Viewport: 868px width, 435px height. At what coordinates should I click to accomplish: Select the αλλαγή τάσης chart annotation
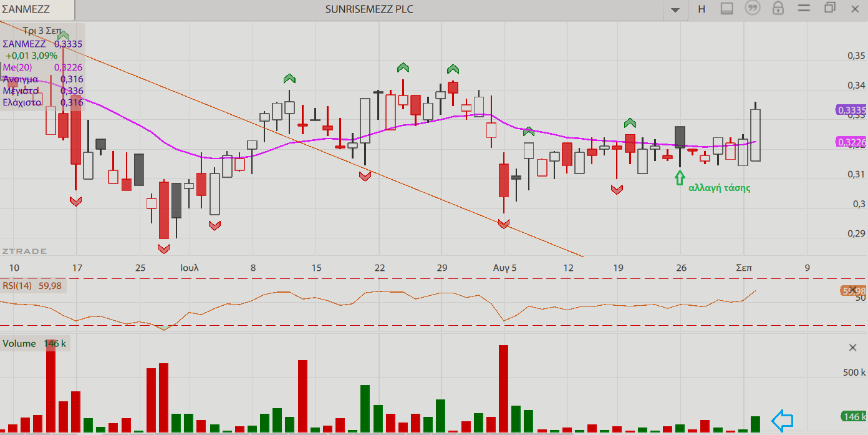[x=719, y=188]
